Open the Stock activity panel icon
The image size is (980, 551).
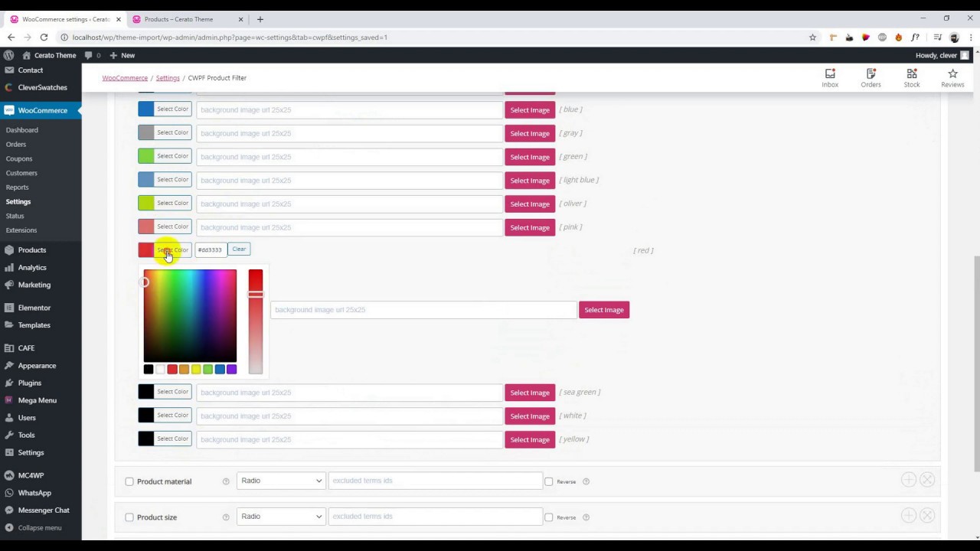pyautogui.click(x=912, y=77)
